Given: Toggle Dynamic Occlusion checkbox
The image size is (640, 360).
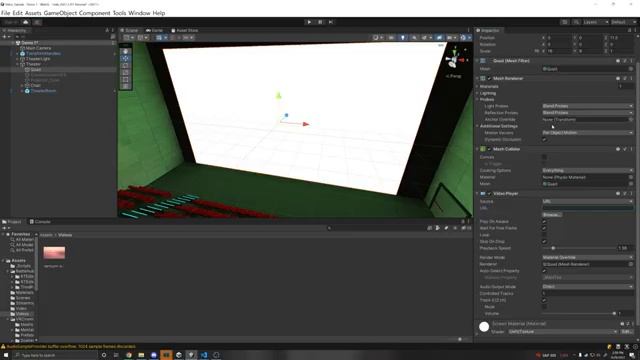Looking at the screenshot, I should tap(544, 140).
